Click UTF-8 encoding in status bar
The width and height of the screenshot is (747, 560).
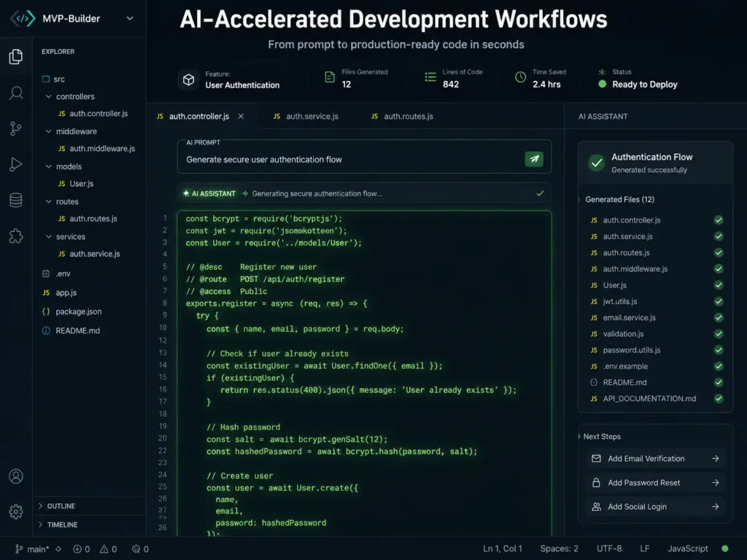[609, 548]
